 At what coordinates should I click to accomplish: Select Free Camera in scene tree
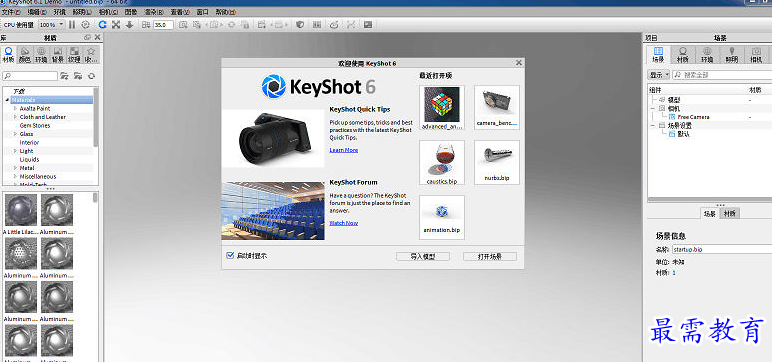coord(693,117)
